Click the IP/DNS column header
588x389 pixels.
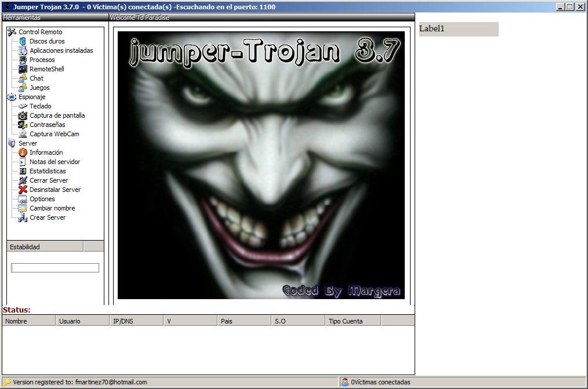coord(136,321)
